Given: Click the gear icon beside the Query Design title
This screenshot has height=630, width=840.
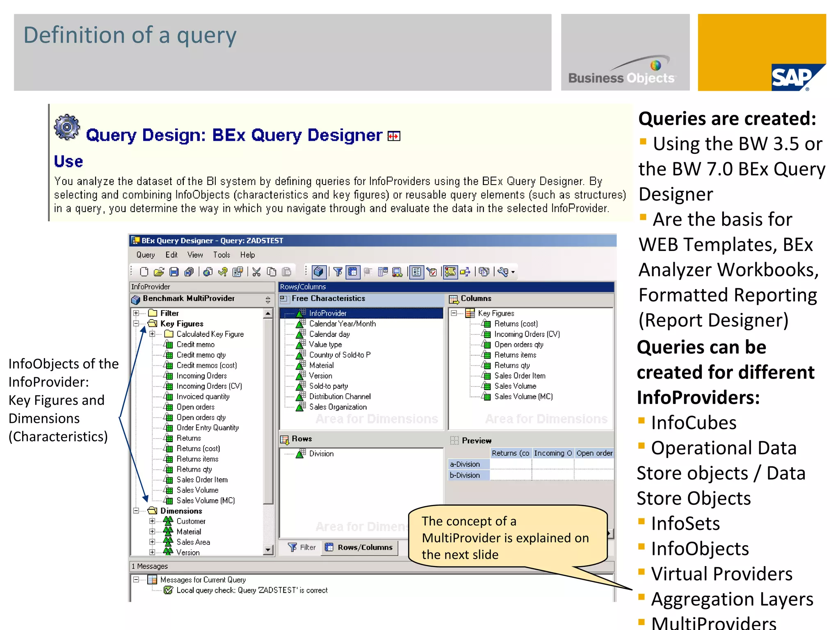Looking at the screenshot, I should point(67,127).
